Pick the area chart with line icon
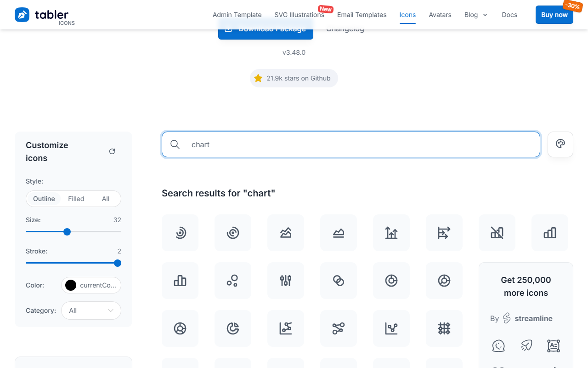 pyautogui.click(x=286, y=233)
